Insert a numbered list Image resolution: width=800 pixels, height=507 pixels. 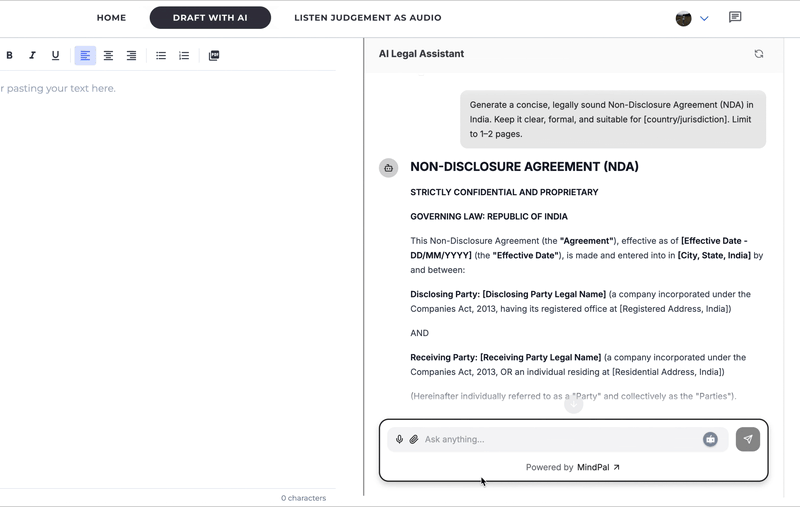(184, 55)
